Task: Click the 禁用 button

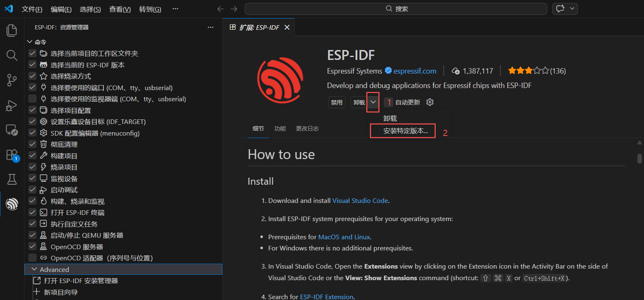Action: coord(337,102)
